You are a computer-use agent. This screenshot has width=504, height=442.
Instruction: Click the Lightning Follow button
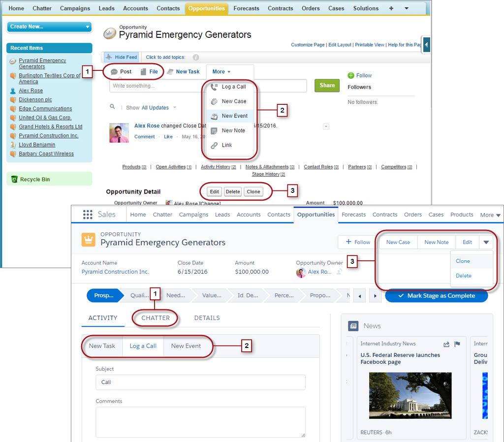click(357, 242)
